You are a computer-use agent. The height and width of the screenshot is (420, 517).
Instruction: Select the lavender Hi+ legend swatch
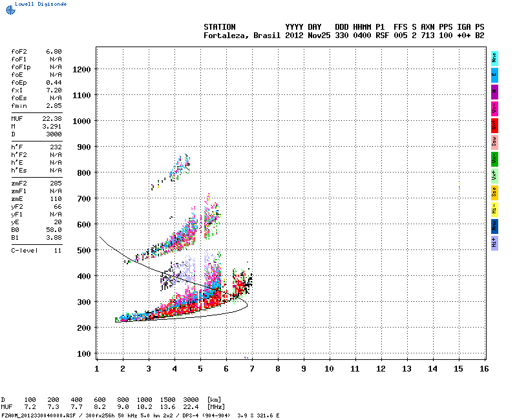click(x=494, y=244)
